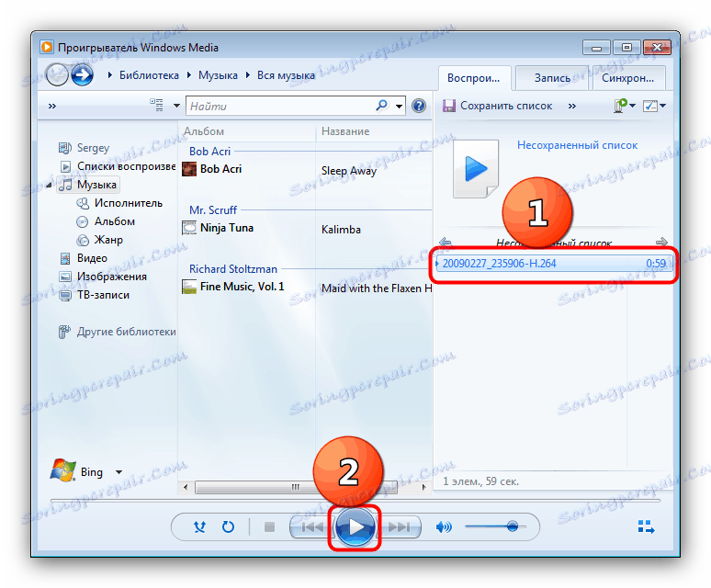
Task: Switch to the Запись tab
Action: click(552, 78)
